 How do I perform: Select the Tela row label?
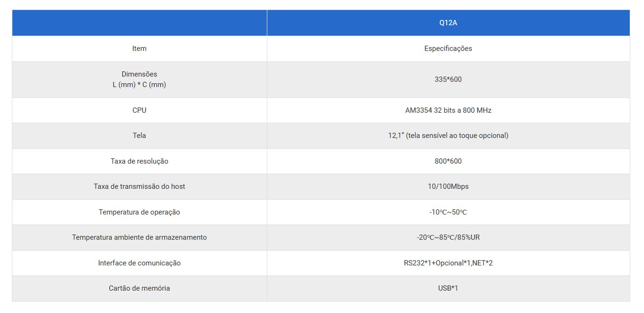(139, 136)
